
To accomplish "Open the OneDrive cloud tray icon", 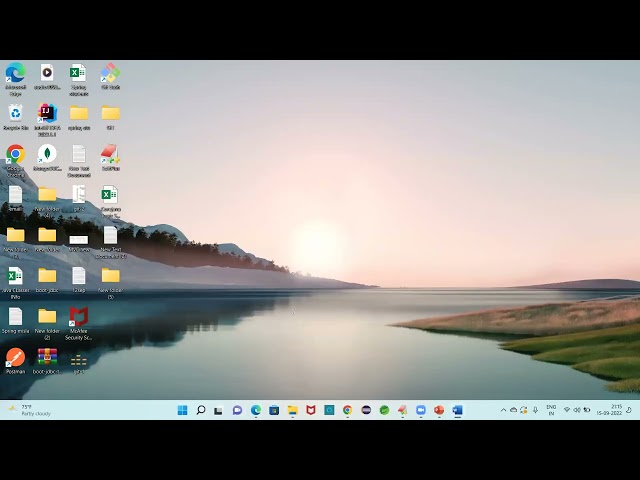I will tap(513, 410).
